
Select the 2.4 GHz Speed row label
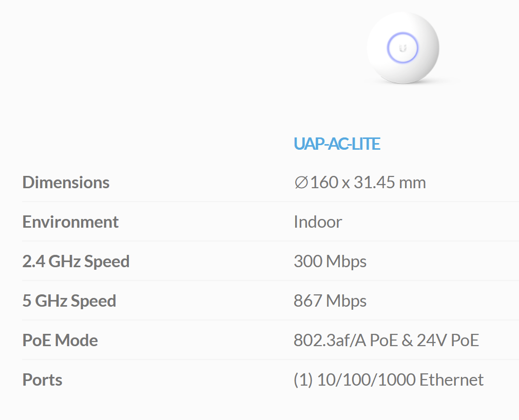(x=76, y=261)
